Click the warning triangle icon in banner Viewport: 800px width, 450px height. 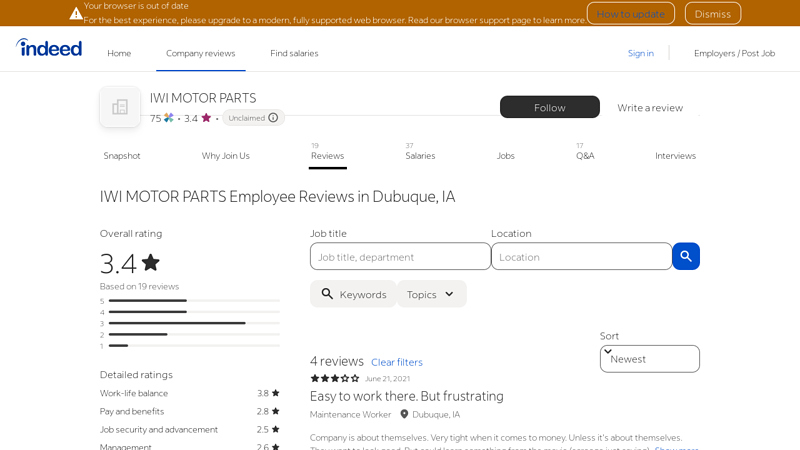[x=76, y=13]
